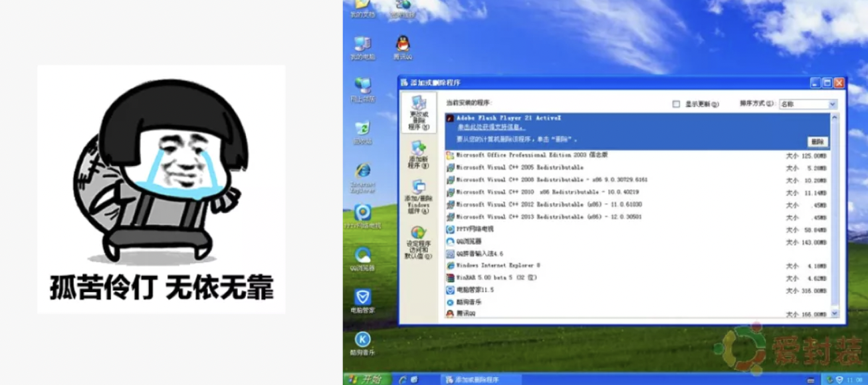Select Microsoft Visual C++ 2008 Redistributable row
Image resolution: width=868 pixels, height=385 pixels.
click(x=637, y=180)
